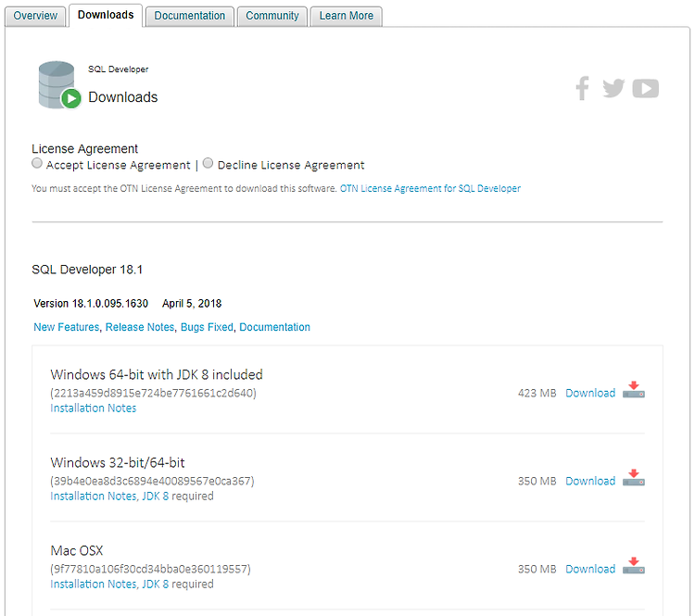
Task: Click the Facebook icon
Action: [583, 88]
